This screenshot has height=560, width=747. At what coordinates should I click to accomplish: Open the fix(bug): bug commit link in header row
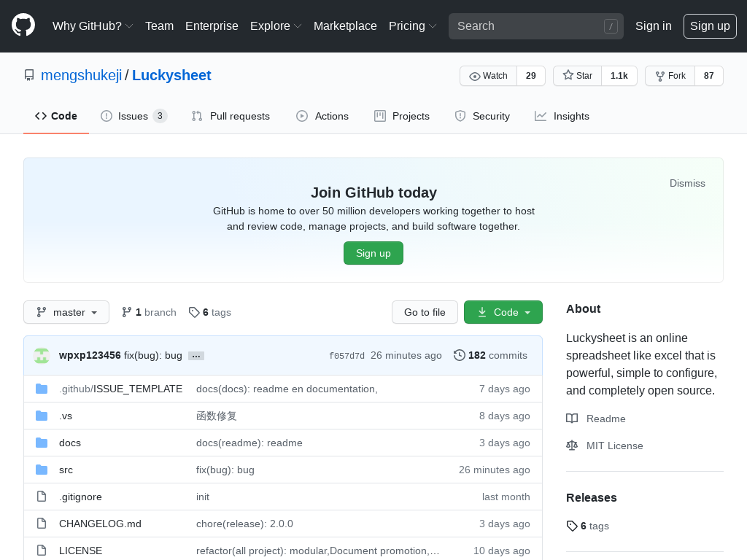click(x=153, y=355)
